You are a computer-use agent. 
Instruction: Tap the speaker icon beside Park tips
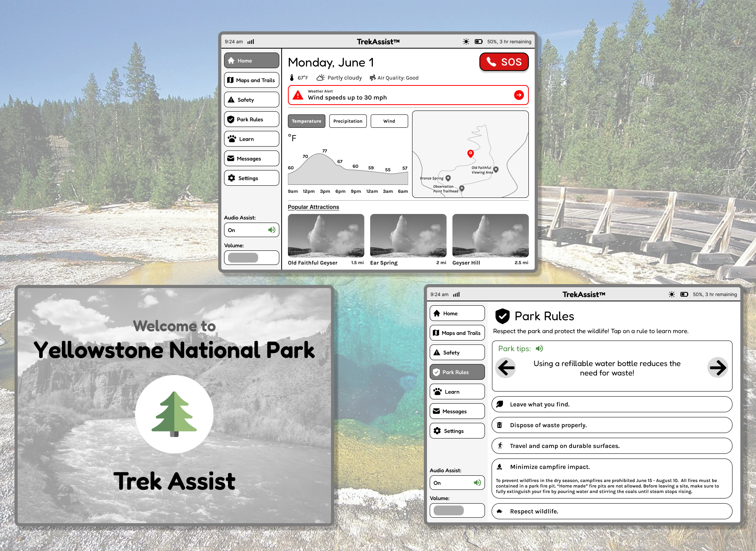[x=540, y=348]
